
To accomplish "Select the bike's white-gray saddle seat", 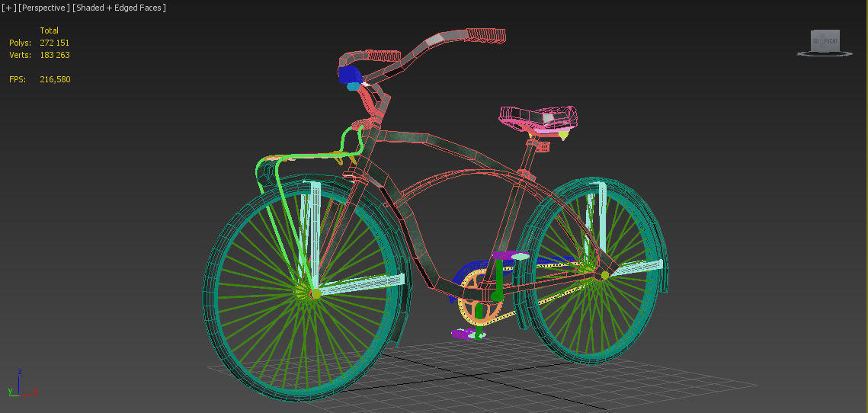I will [x=539, y=118].
